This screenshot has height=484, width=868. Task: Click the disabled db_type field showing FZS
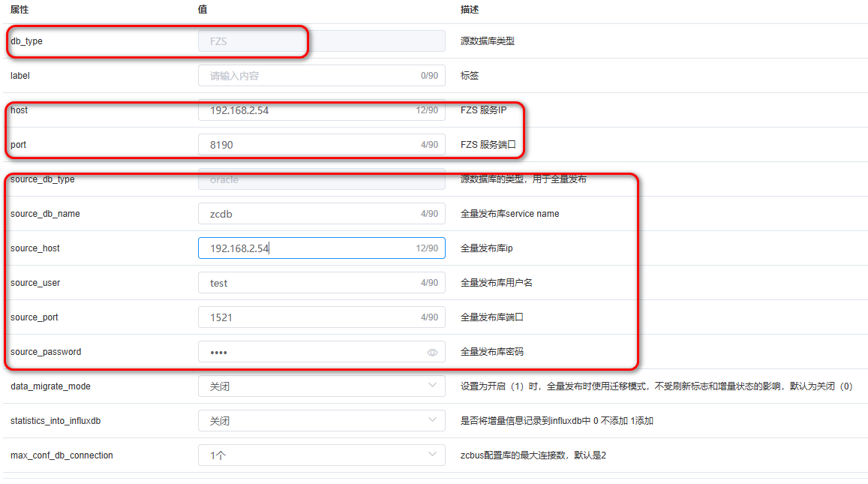pyautogui.click(x=321, y=41)
